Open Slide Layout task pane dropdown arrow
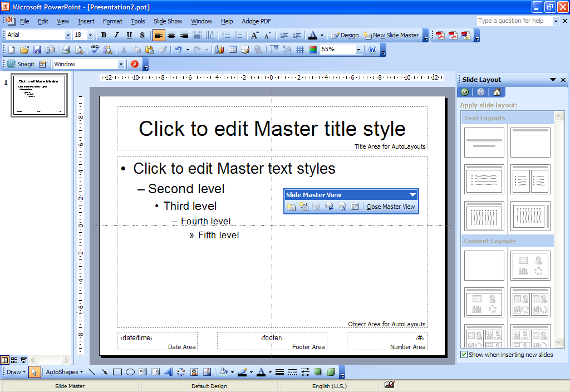Screen dimensions: 570x392 (553, 80)
